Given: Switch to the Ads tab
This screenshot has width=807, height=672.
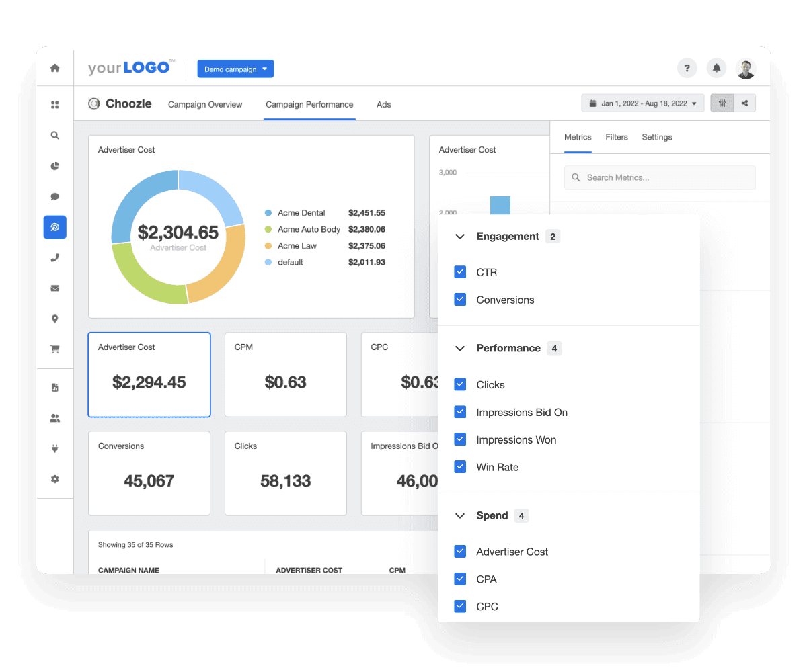Looking at the screenshot, I should click(383, 105).
